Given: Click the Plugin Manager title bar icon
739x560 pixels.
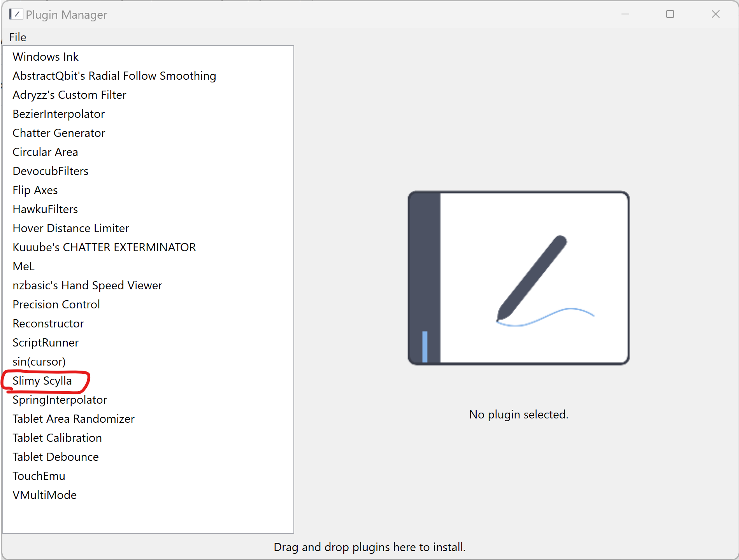Looking at the screenshot, I should click(x=16, y=14).
